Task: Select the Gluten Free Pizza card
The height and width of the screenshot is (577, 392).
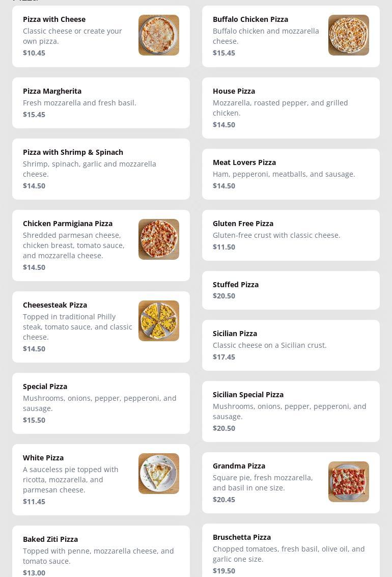Action: (291, 235)
